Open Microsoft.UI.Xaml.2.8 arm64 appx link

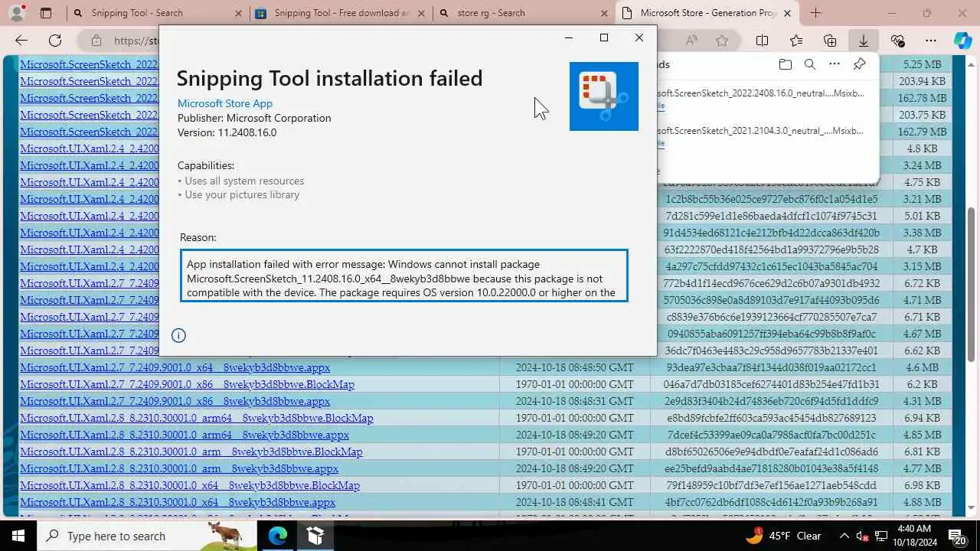click(x=185, y=435)
